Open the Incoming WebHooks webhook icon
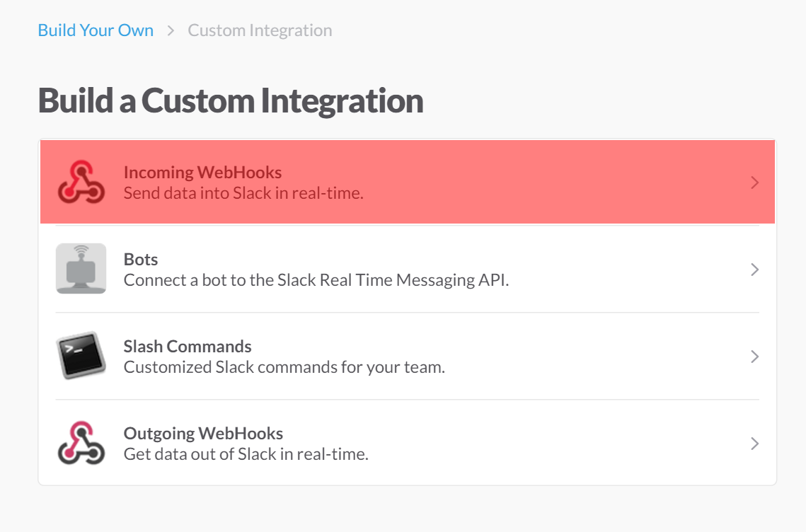Viewport: 806px width, 532px height. point(81,182)
